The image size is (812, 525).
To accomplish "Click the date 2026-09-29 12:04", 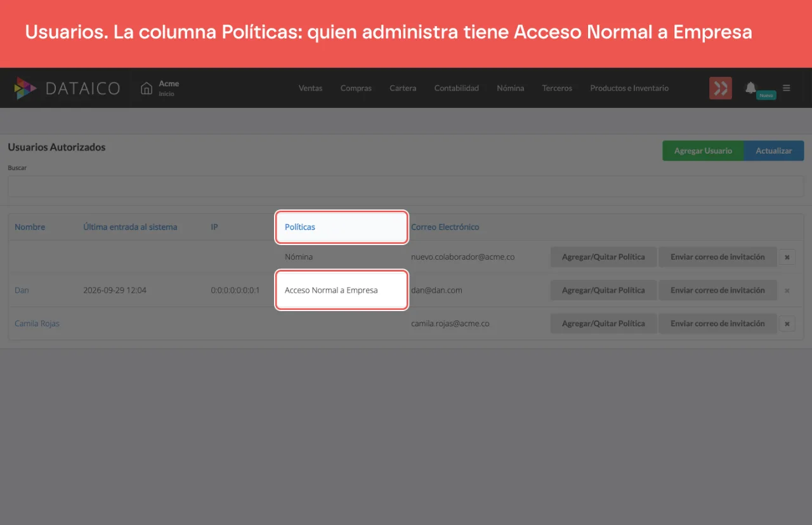I will pos(115,290).
